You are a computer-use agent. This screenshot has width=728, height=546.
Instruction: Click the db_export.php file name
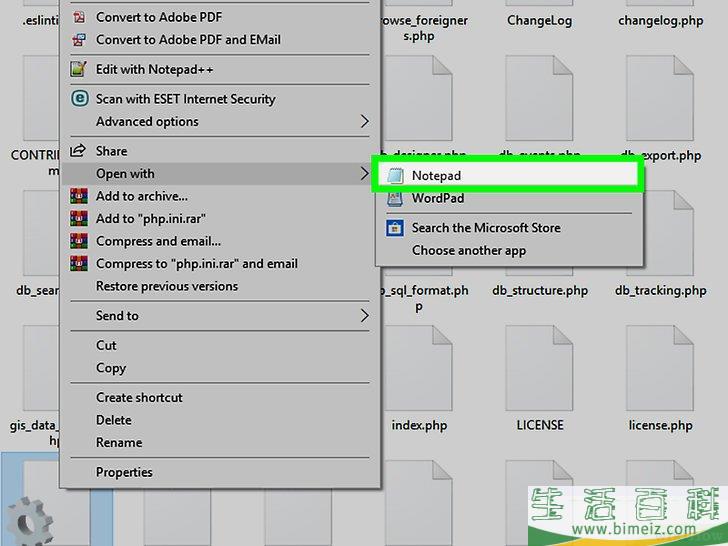660,155
